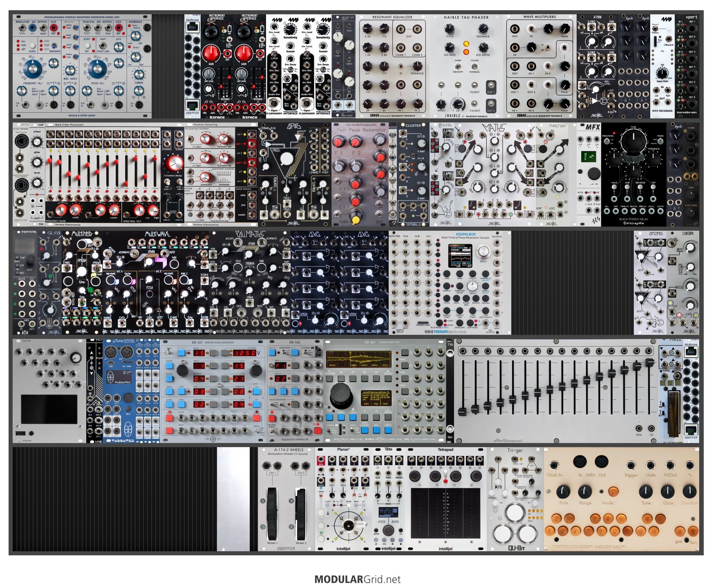Click the MATHS title logo
716x588 pixels.
click(x=494, y=128)
